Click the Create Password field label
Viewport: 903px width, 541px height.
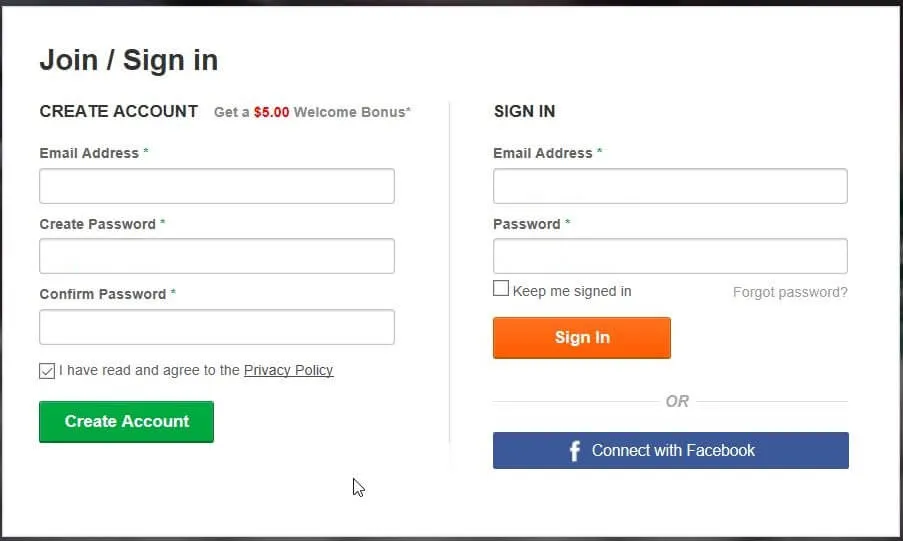click(97, 224)
